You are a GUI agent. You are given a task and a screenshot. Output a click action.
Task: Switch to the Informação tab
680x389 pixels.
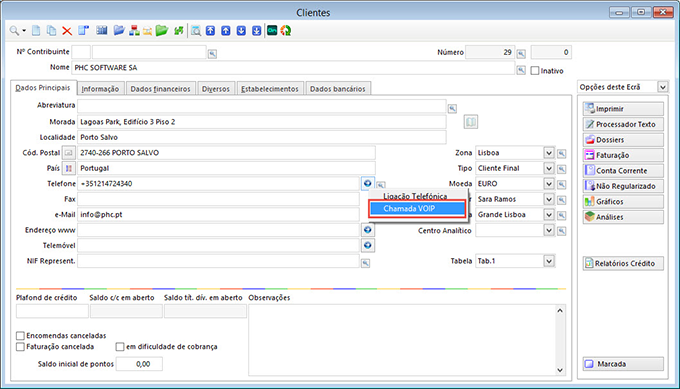[100, 88]
